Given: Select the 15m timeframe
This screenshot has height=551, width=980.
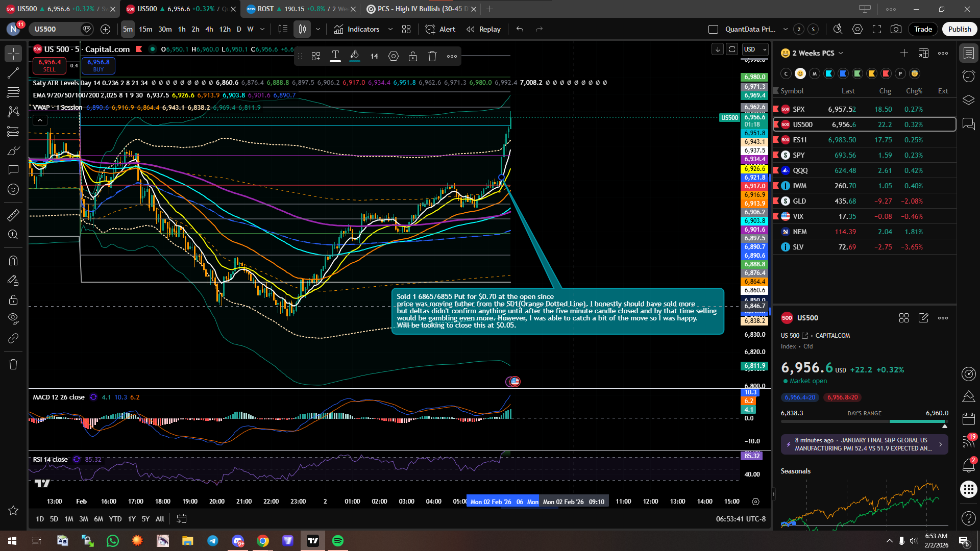Looking at the screenshot, I should [x=145, y=29].
